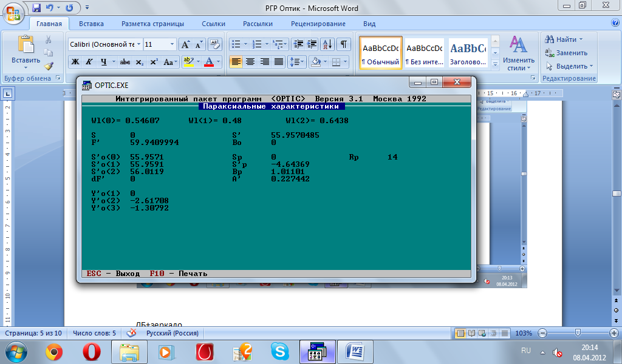Apply the Обычный style

pos(381,53)
